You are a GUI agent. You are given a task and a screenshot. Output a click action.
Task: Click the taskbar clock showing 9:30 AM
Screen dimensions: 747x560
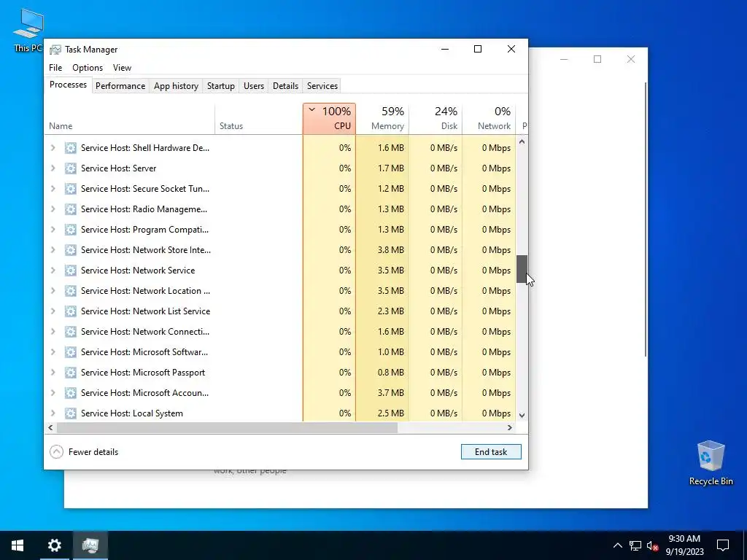coord(684,545)
